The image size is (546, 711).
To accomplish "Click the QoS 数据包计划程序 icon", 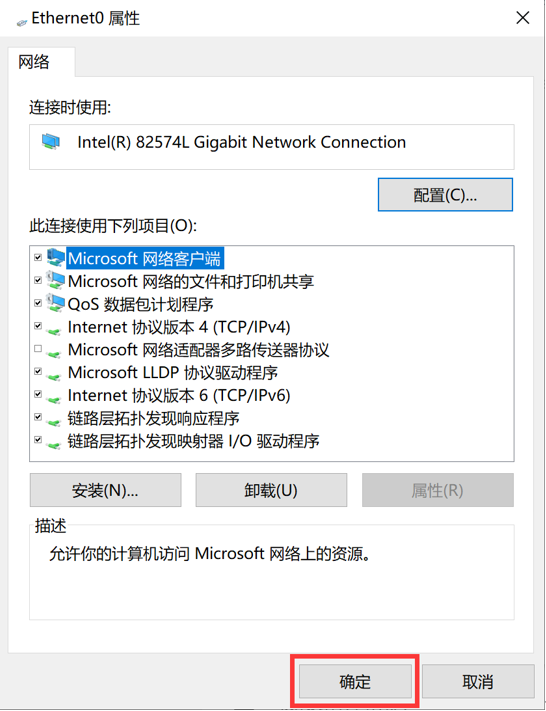I will (55, 304).
